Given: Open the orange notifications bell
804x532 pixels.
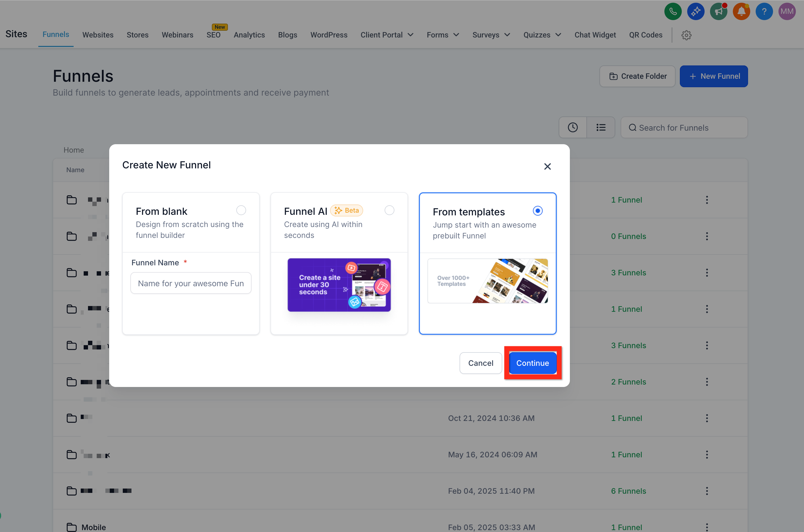Looking at the screenshot, I should pyautogui.click(x=741, y=11).
